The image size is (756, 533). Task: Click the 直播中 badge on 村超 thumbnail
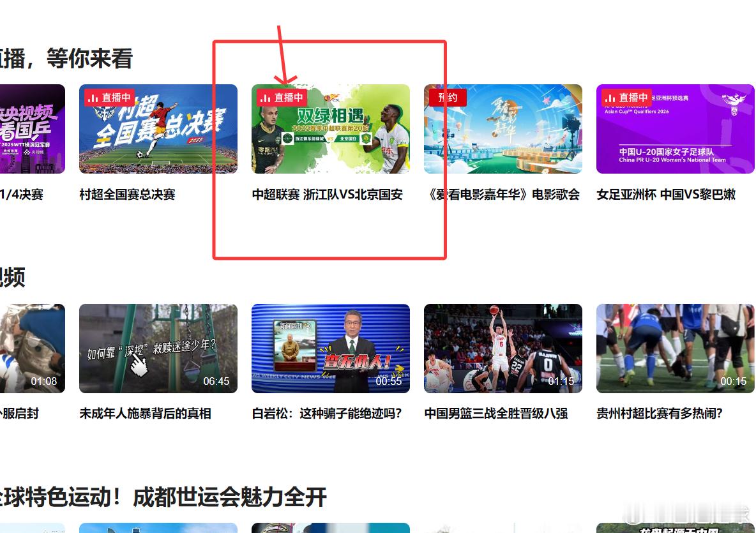click(x=109, y=98)
